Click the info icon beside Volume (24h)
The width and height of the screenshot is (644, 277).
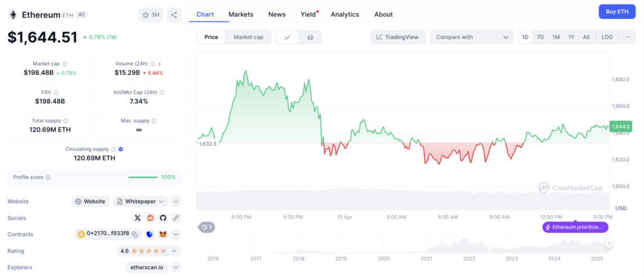point(152,64)
